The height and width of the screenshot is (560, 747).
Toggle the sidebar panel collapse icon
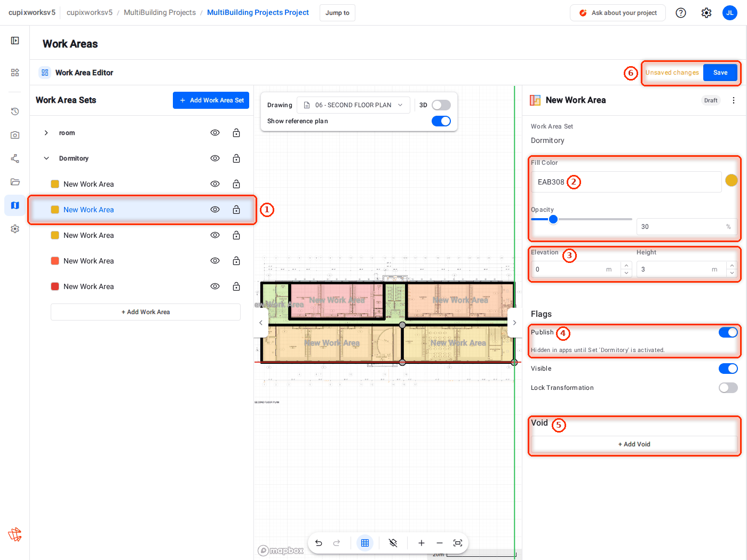(x=15, y=41)
